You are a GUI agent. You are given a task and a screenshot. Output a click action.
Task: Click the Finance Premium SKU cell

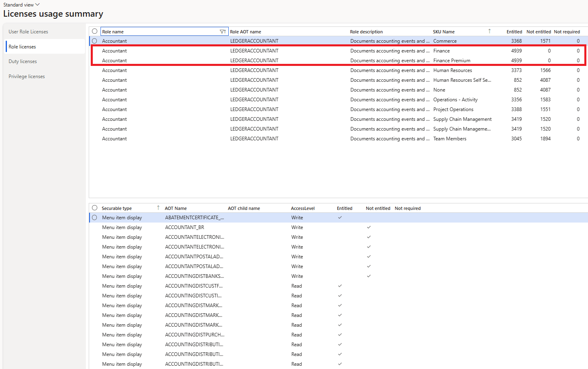pos(452,61)
